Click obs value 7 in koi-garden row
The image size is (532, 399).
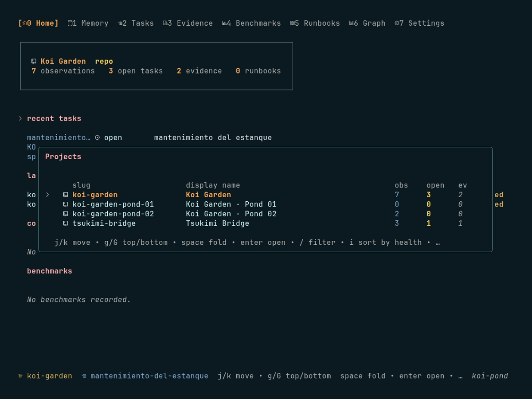coord(397,195)
